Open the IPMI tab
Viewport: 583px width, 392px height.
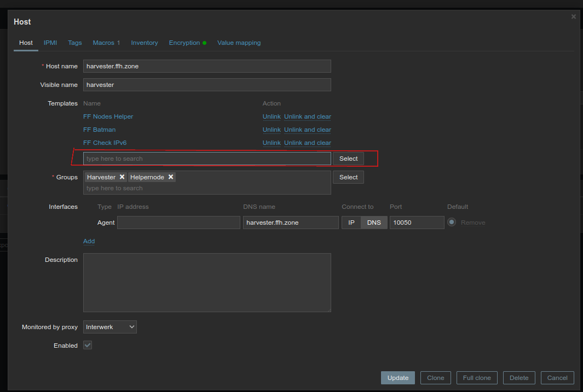(x=50, y=43)
